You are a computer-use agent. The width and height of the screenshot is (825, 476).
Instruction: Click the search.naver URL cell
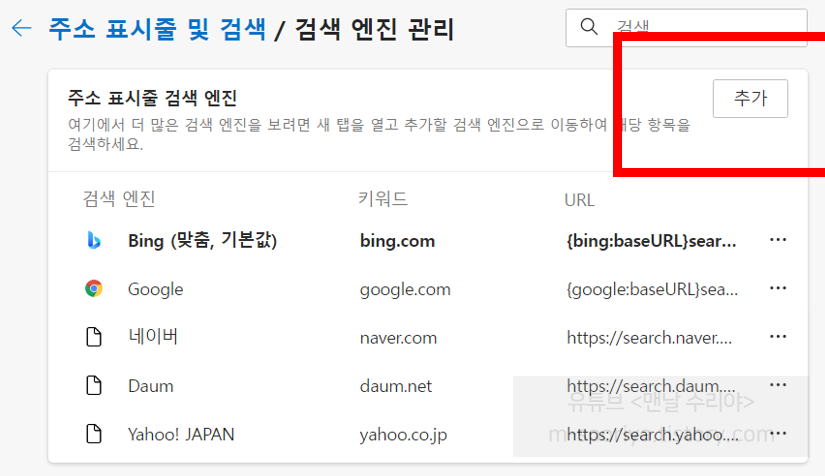tap(649, 338)
